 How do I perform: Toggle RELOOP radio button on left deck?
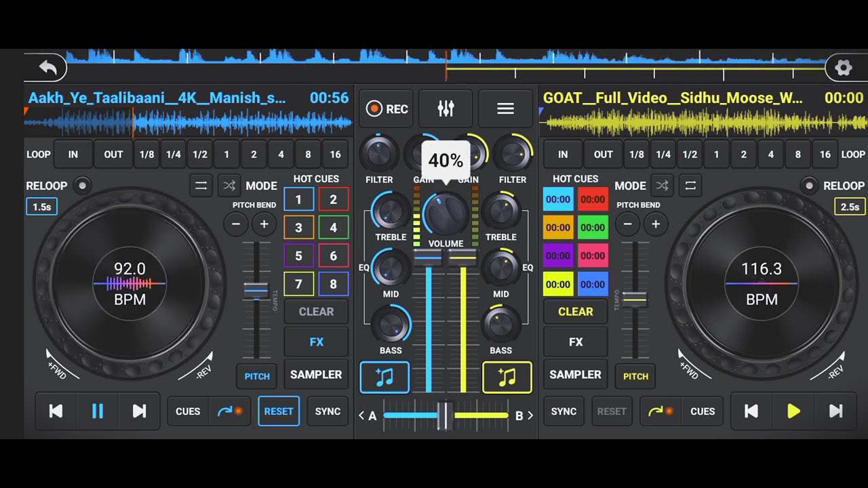82,185
